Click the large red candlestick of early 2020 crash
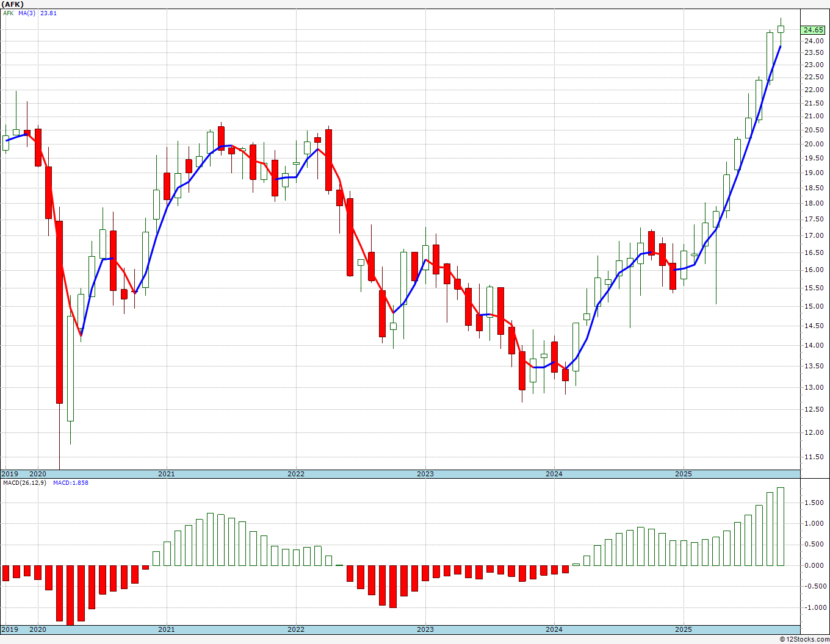The image size is (830, 644). pos(59,312)
